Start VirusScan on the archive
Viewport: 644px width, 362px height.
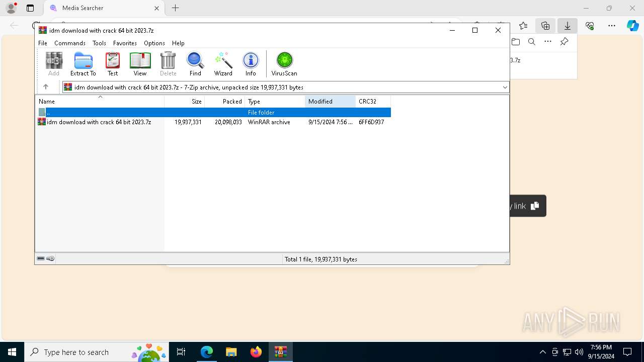tap(284, 64)
